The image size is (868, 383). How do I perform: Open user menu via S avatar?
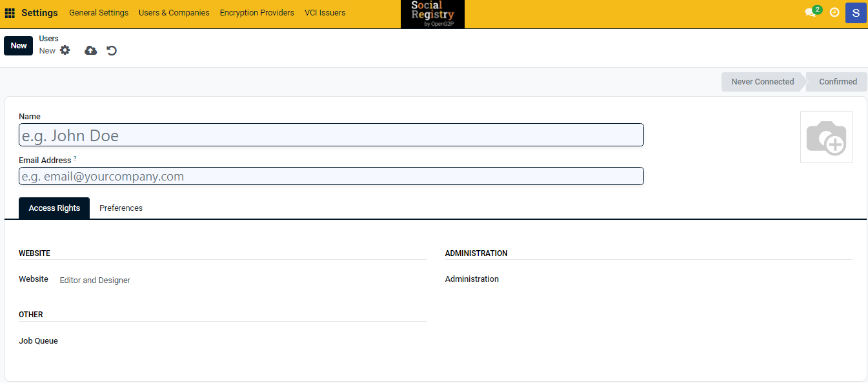pyautogui.click(x=856, y=13)
